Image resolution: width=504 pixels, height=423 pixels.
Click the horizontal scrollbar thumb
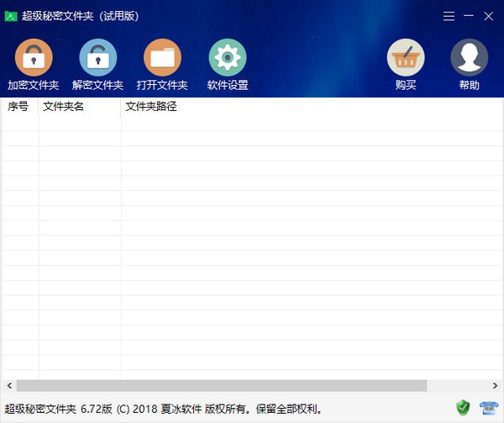[218, 385]
